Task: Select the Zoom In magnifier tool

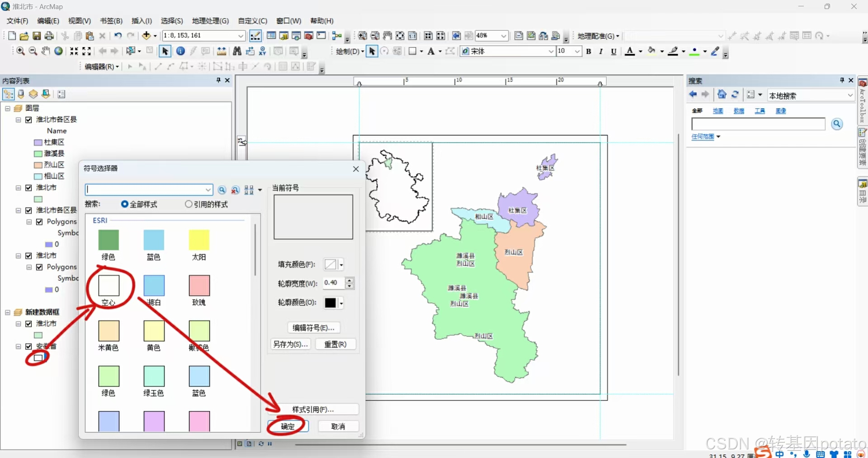Action: [x=20, y=51]
